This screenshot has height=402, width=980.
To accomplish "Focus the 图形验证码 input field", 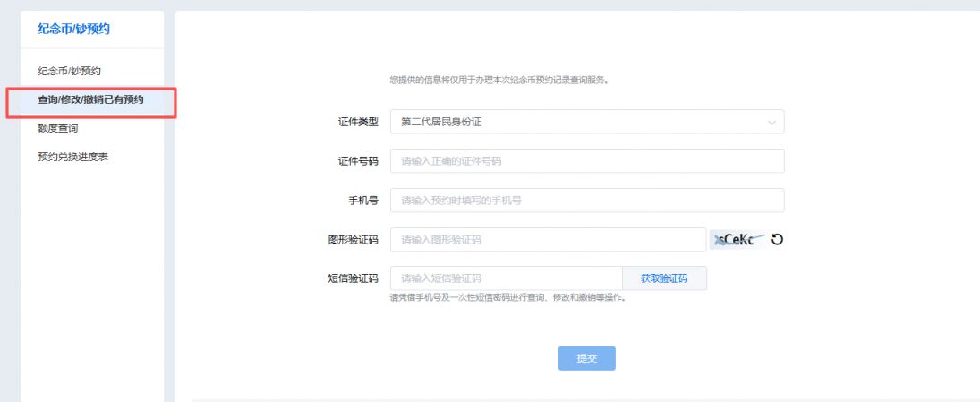I will tap(548, 239).
